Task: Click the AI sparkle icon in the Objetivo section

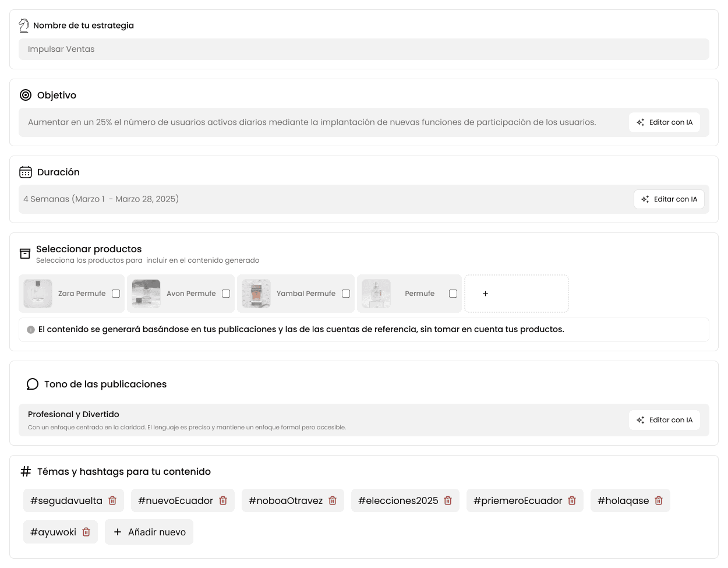Action: point(640,122)
